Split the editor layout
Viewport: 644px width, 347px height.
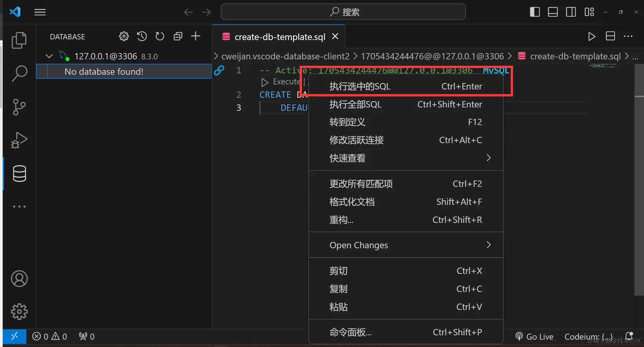[x=610, y=36]
